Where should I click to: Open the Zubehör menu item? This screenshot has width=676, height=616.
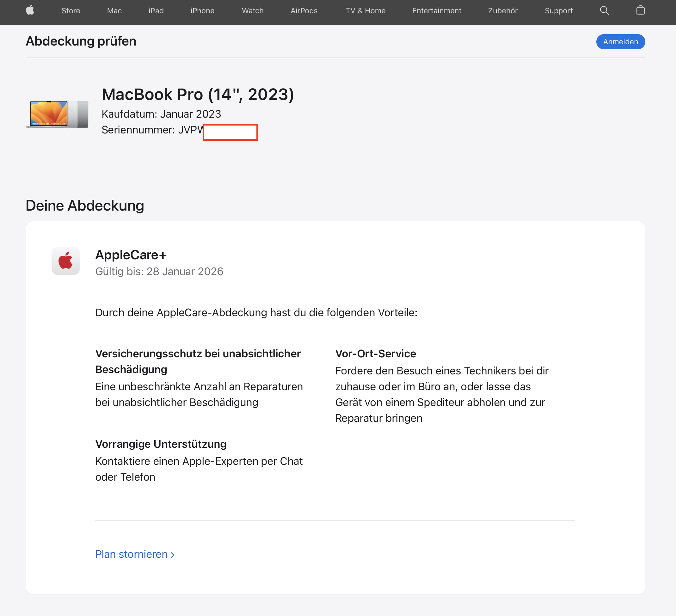tap(503, 11)
